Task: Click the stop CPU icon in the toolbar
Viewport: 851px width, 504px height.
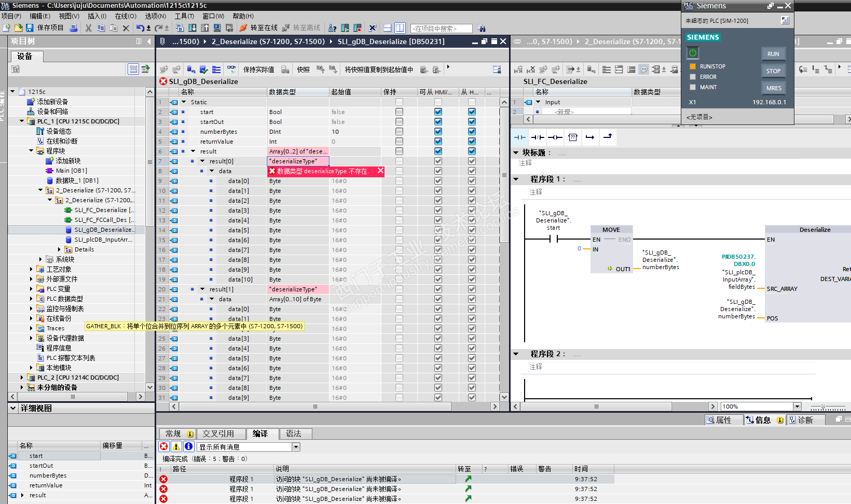Action: pos(358,27)
